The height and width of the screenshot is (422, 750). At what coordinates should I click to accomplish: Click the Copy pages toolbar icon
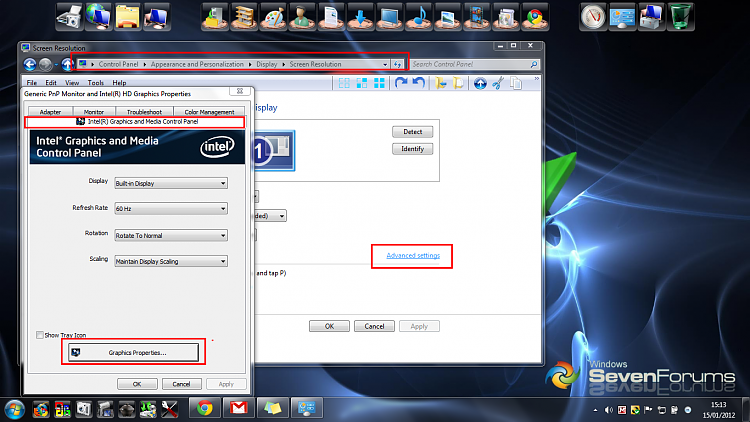(x=516, y=83)
